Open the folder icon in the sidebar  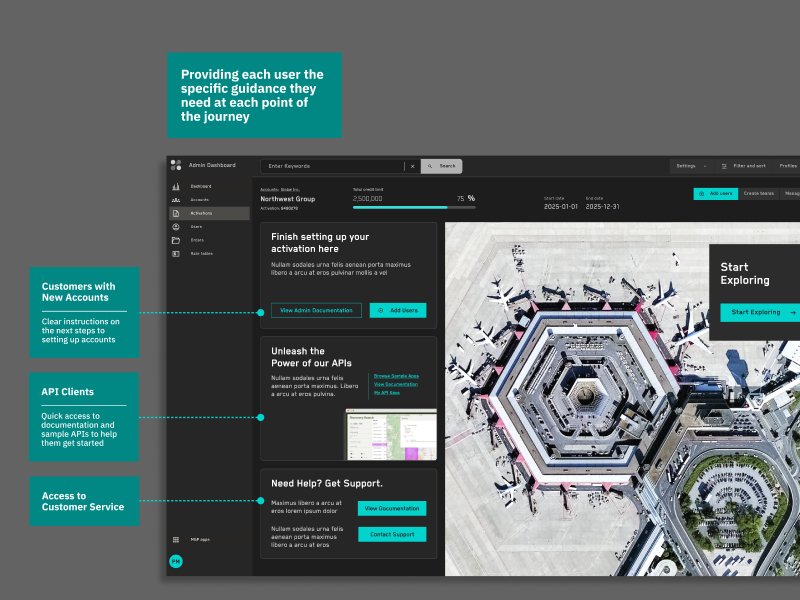pyautogui.click(x=176, y=240)
